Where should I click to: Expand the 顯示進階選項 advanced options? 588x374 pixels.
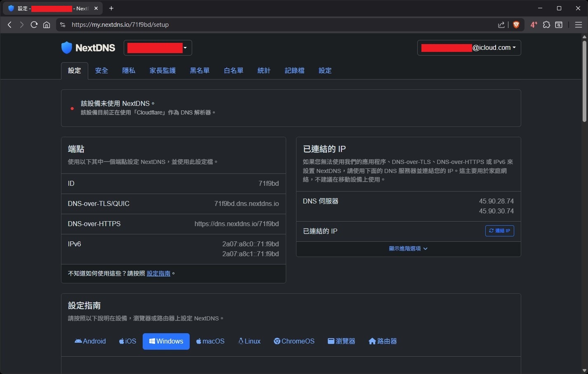point(408,249)
